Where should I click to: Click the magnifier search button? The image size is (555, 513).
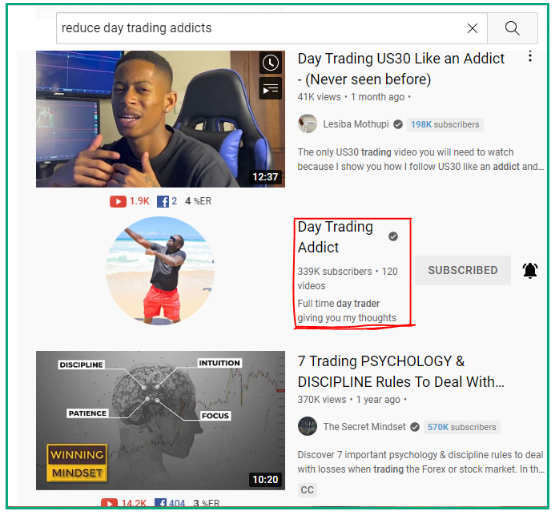[x=512, y=28]
